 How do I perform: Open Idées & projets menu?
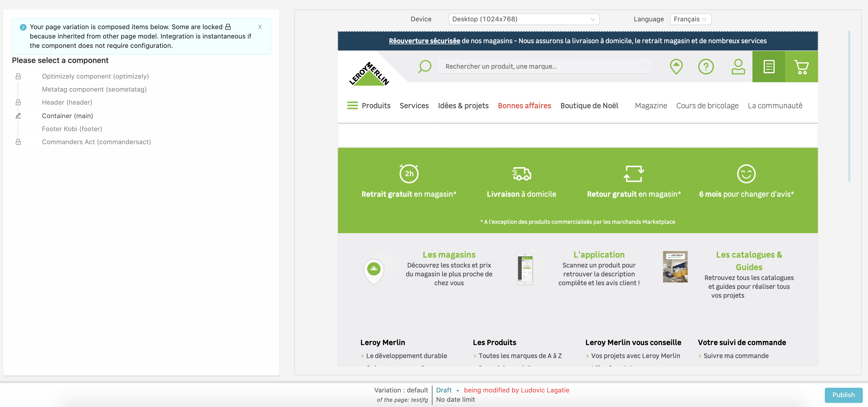463,106
